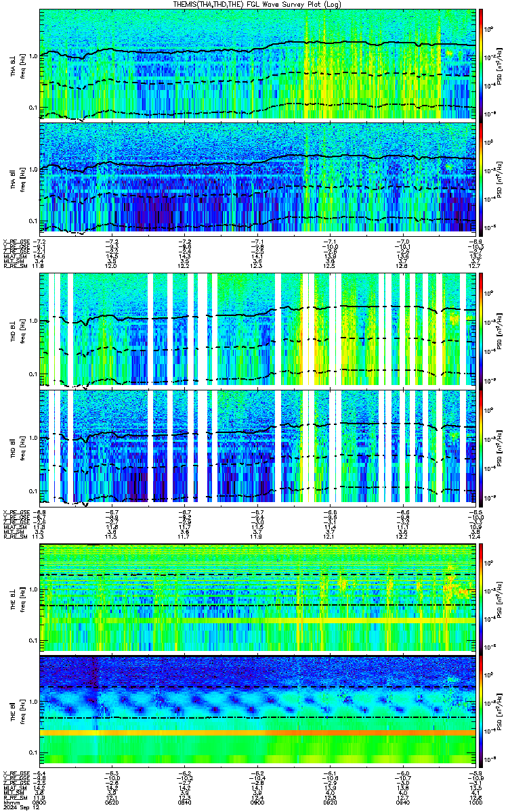Select the THD B⊥ spectrogram panel
The width and height of the screenshot is (508, 812).
click(257, 330)
